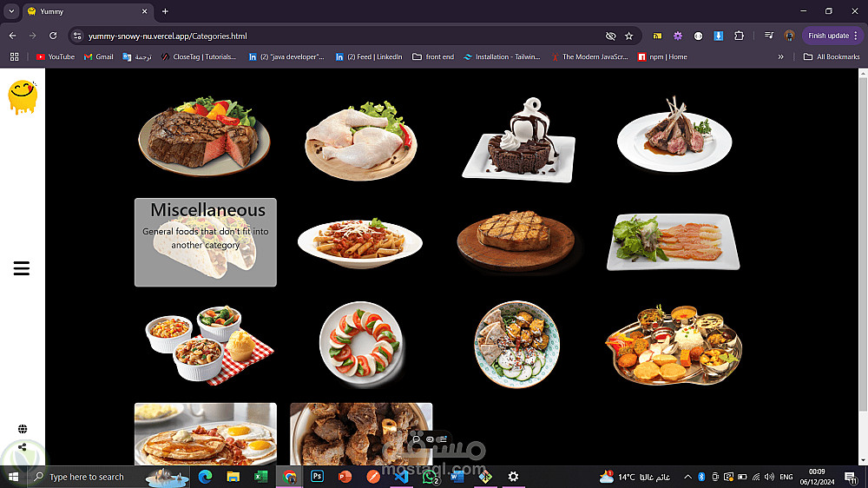Open the hamburger menu in the sidebar
The image size is (868, 488).
pyautogui.click(x=22, y=268)
